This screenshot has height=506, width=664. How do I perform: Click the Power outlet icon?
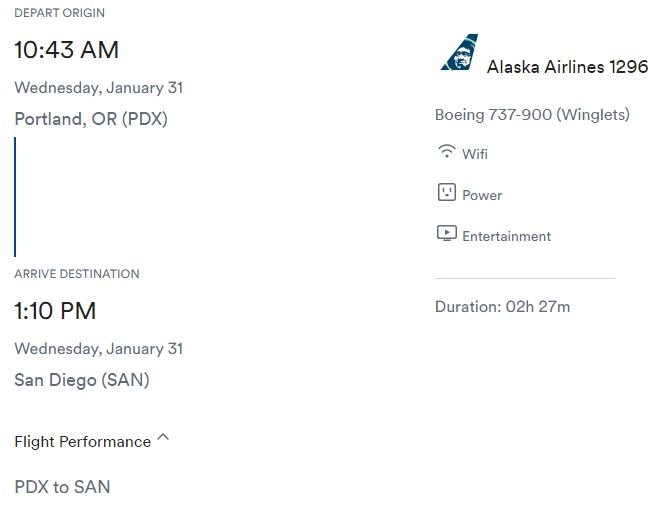click(x=446, y=192)
